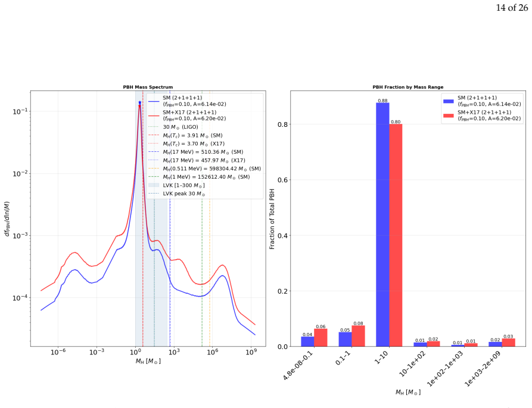Click the 10⁻⁶ tick on left x-axis
This screenshot has height=408, width=532.
coord(58,351)
